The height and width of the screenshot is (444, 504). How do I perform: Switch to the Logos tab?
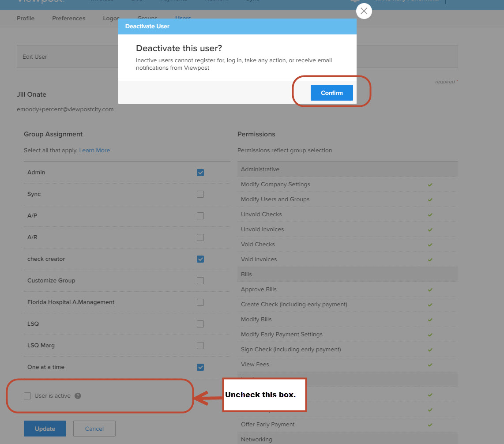point(111,19)
